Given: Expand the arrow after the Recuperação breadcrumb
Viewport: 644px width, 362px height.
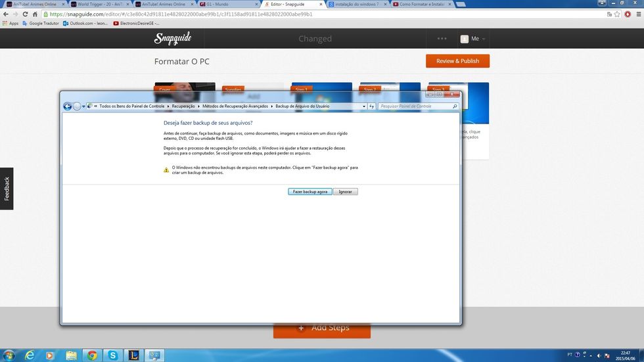Looking at the screenshot, I should [198, 106].
